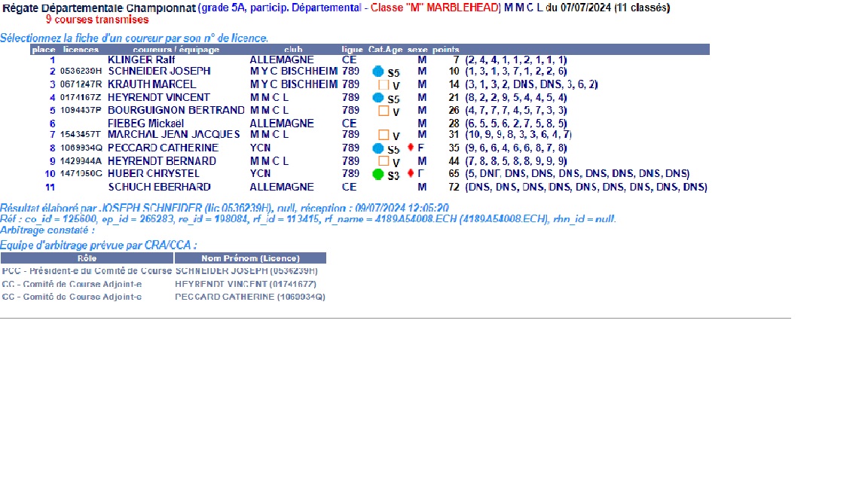Open licence link 0671247R

(81, 84)
